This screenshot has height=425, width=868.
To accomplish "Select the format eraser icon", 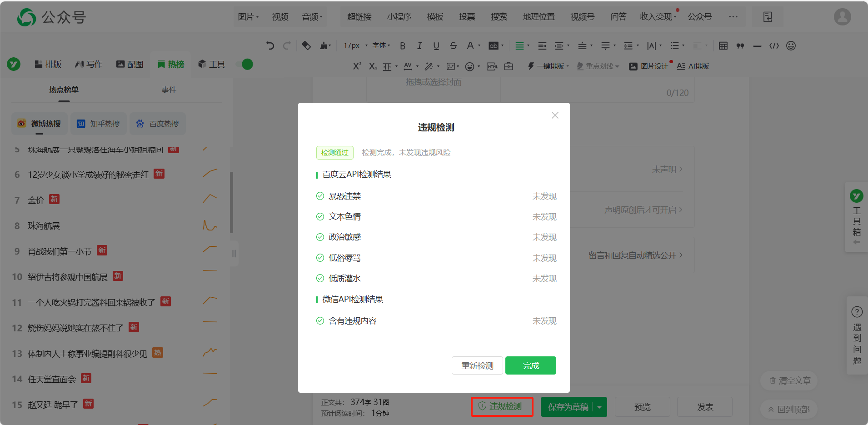I will (306, 45).
